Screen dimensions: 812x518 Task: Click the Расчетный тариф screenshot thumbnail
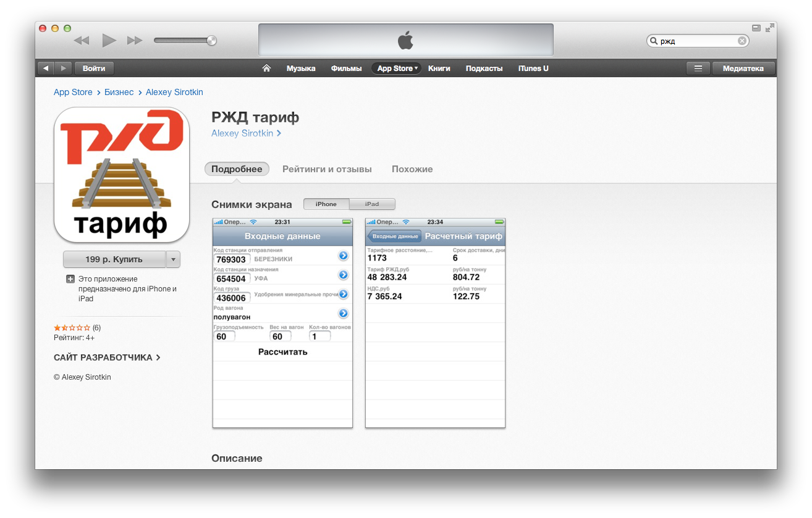(435, 323)
